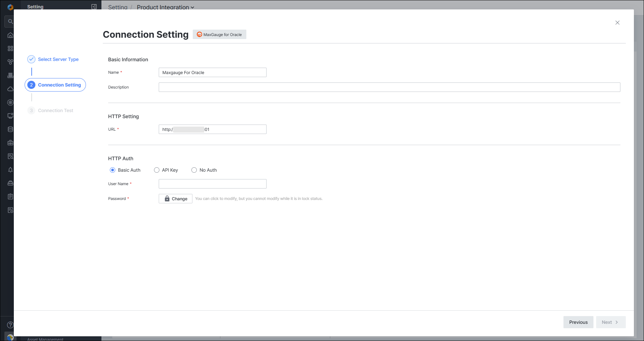
Task: Click the alert bell icon in sidebar
Action: (10, 170)
